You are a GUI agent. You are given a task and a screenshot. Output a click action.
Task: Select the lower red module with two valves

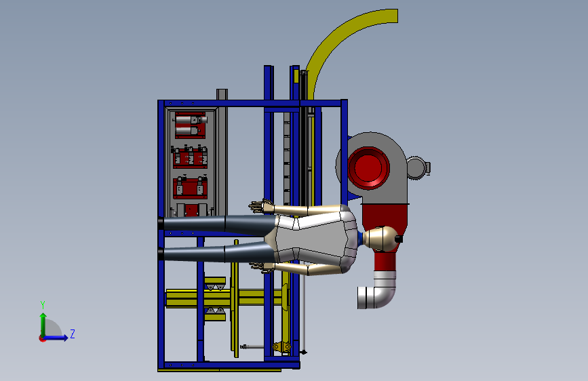tap(190, 188)
